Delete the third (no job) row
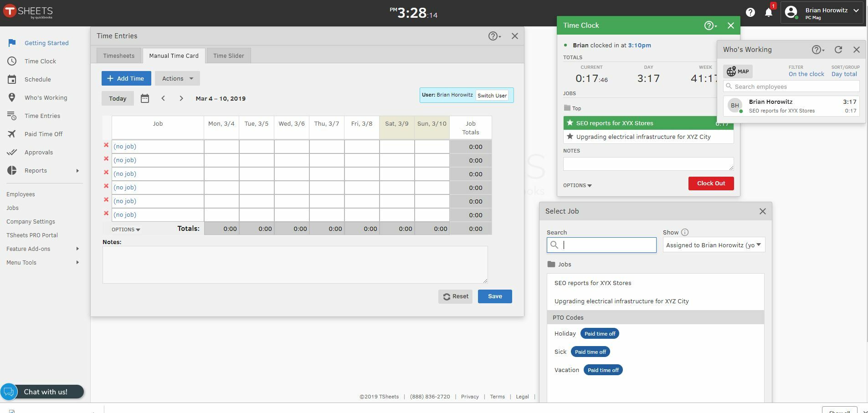 click(x=106, y=173)
